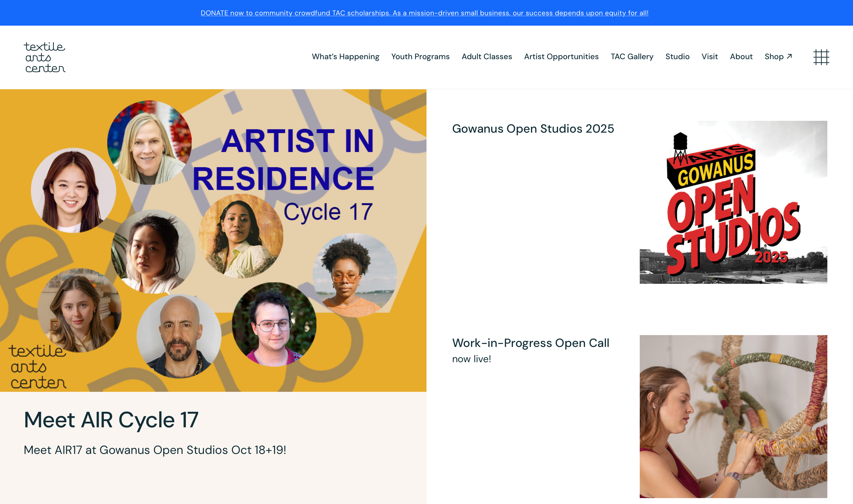
Task: Click the 'now live!' text
Action: click(x=471, y=359)
